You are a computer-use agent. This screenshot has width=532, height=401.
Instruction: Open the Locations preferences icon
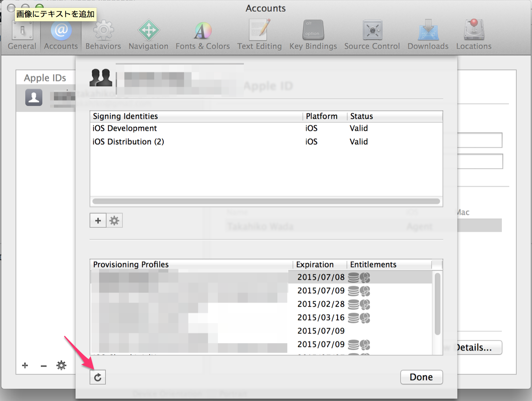tap(473, 34)
